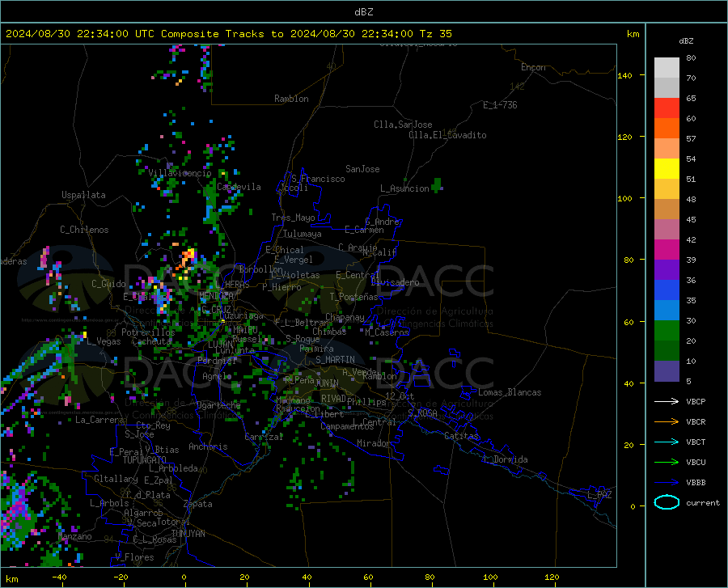
Task: Click the Anchoris place label
Action: point(208,446)
